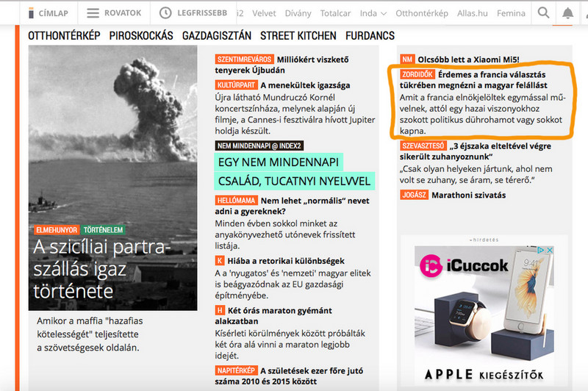Click the H tag icon
The height and width of the screenshot is (391, 588).
pos(220,310)
